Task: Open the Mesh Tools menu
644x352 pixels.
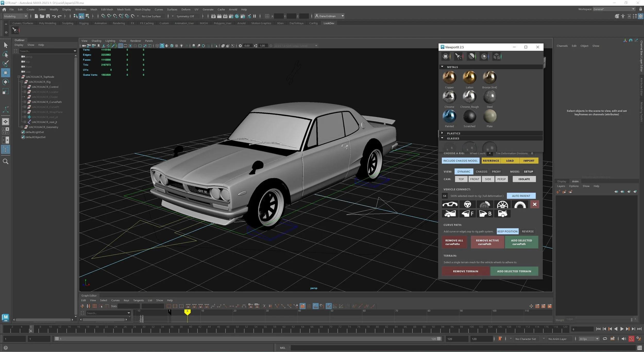Action: pos(124,10)
